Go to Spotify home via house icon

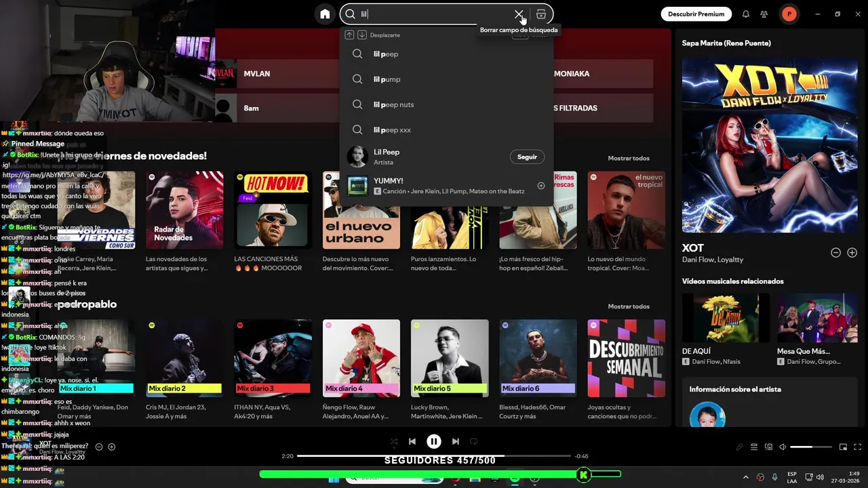[x=325, y=14]
